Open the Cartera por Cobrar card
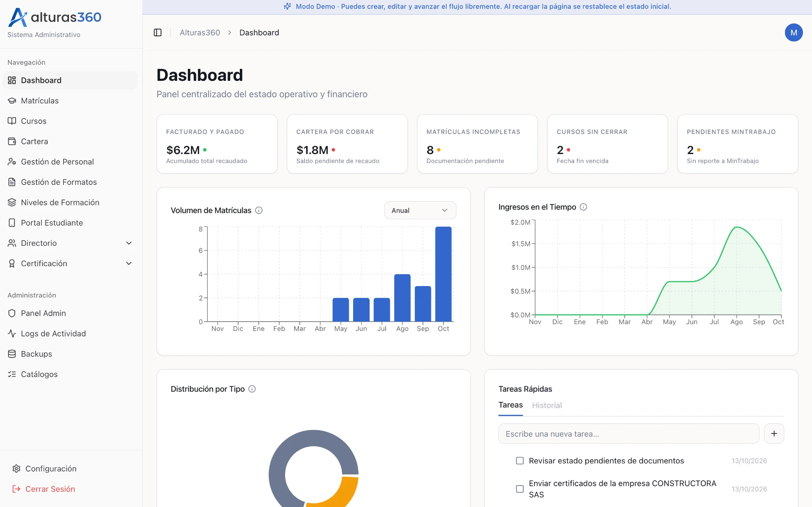812x507 pixels. (x=347, y=144)
